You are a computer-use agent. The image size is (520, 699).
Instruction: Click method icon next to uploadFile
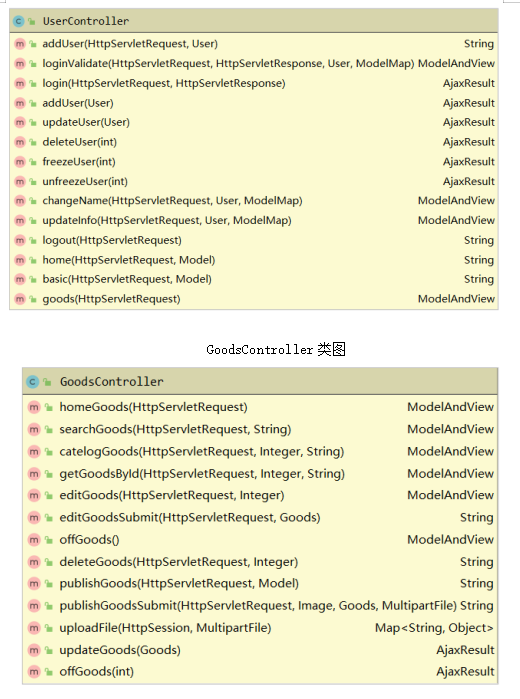tap(34, 628)
